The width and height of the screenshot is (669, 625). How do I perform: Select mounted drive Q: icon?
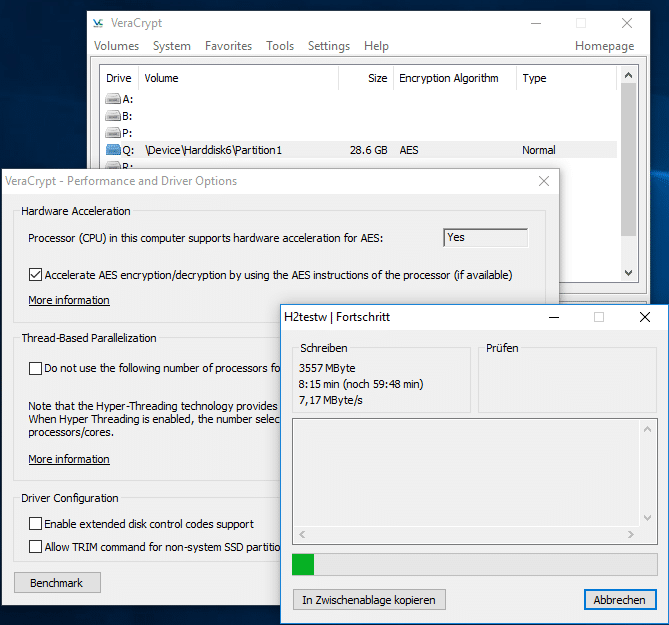(113, 150)
